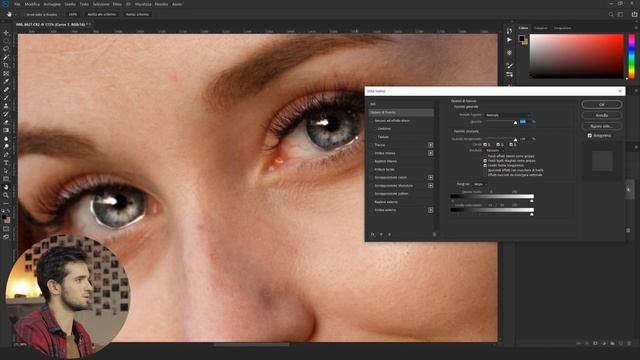Click the Share icon at top right
This screenshot has width=640, height=360.
click(634, 14)
